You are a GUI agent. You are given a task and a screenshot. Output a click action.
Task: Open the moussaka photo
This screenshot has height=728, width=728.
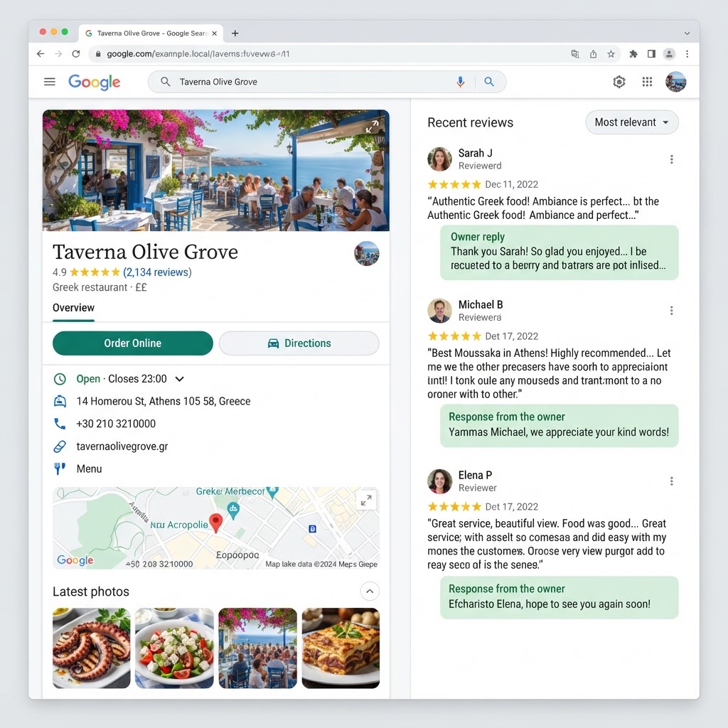(x=341, y=648)
